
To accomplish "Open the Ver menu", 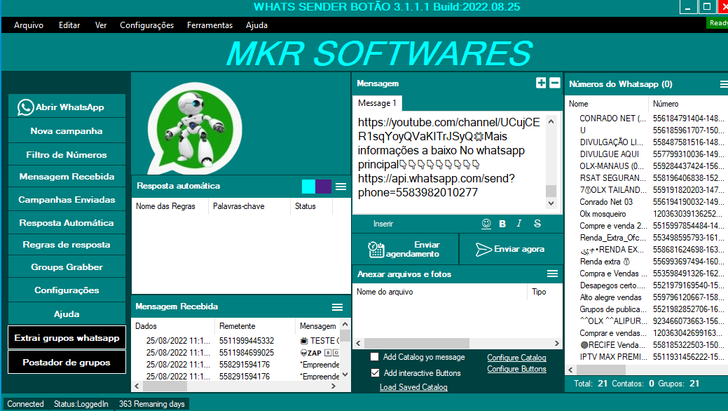I will coord(101,25).
